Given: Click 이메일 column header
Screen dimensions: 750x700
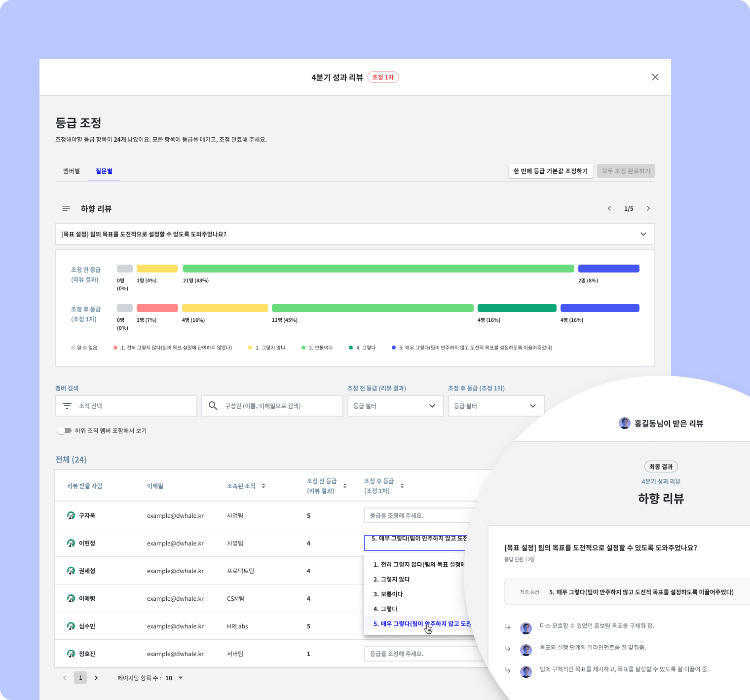Looking at the screenshot, I should pyautogui.click(x=155, y=486).
